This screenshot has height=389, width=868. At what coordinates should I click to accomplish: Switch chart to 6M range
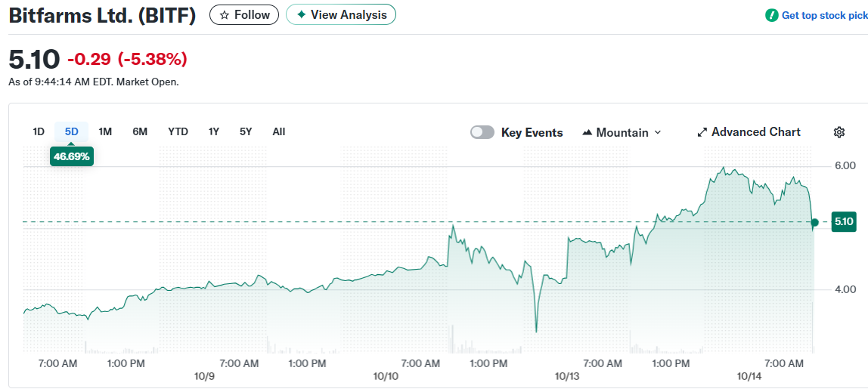click(140, 131)
